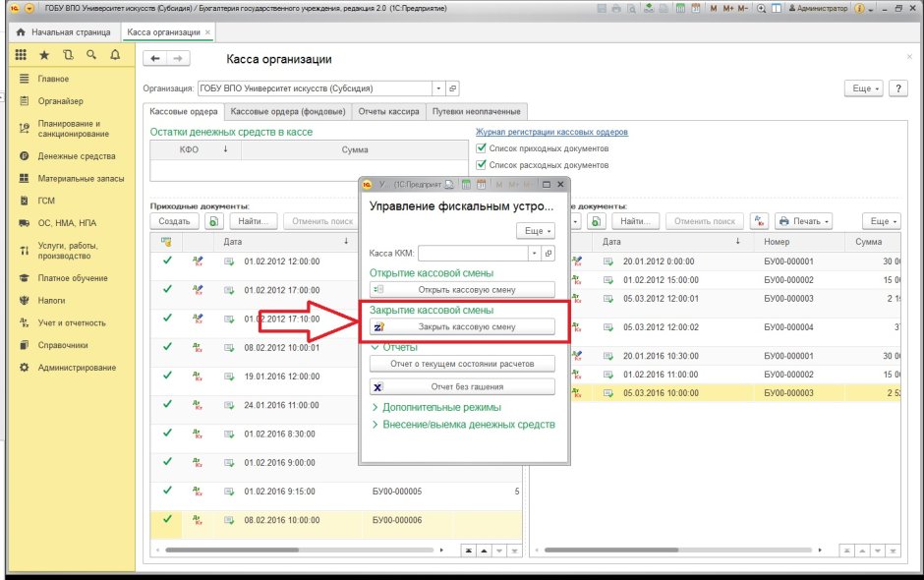Click Открыть кассовую смену button

point(462,290)
